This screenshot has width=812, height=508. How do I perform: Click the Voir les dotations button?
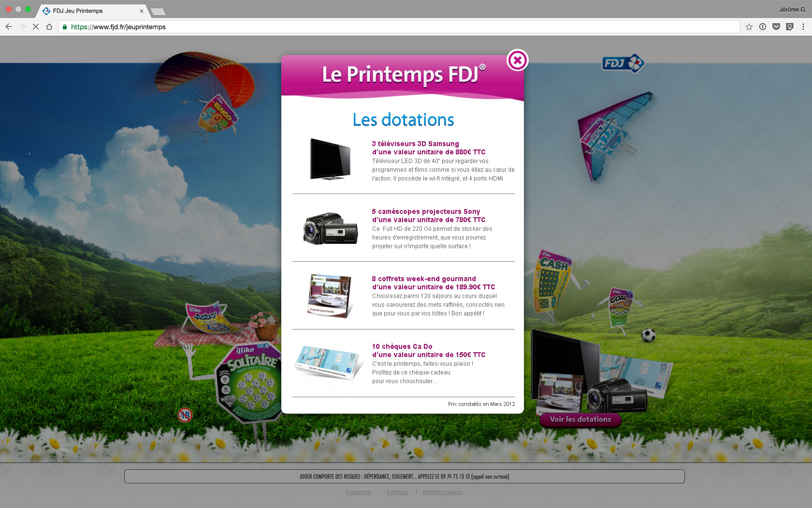580,419
